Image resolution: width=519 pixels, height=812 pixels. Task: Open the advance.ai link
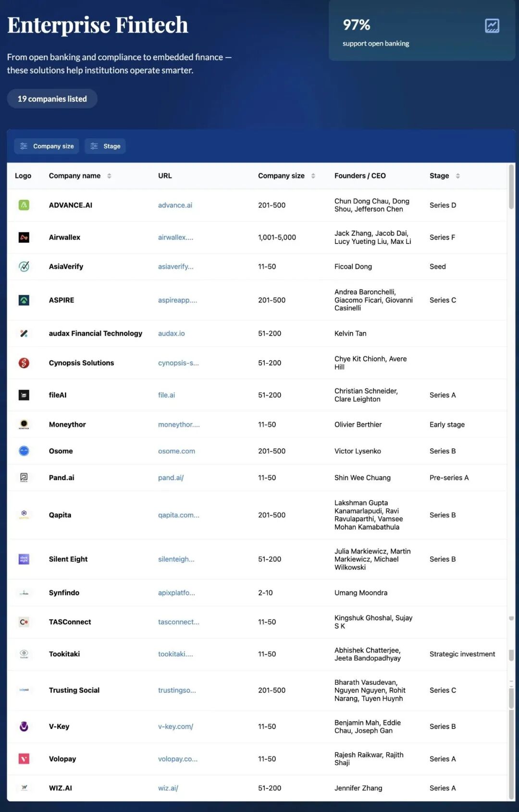175,205
